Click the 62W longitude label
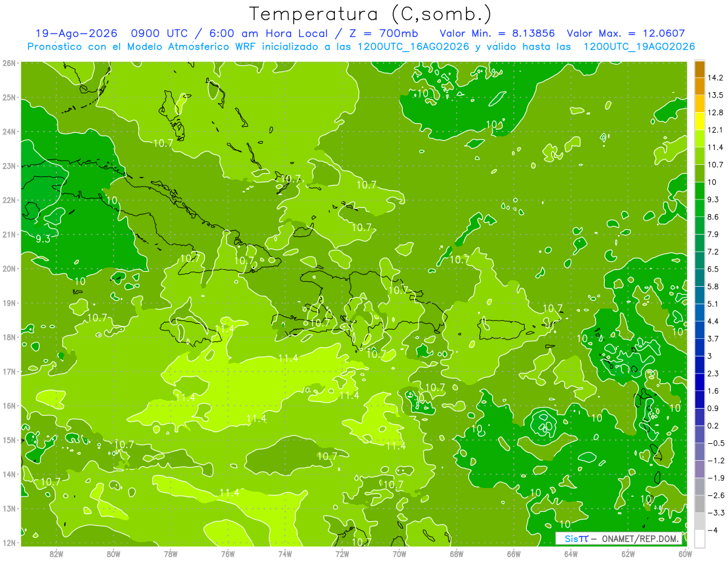Viewport: 728px width, 562px height. click(x=628, y=554)
